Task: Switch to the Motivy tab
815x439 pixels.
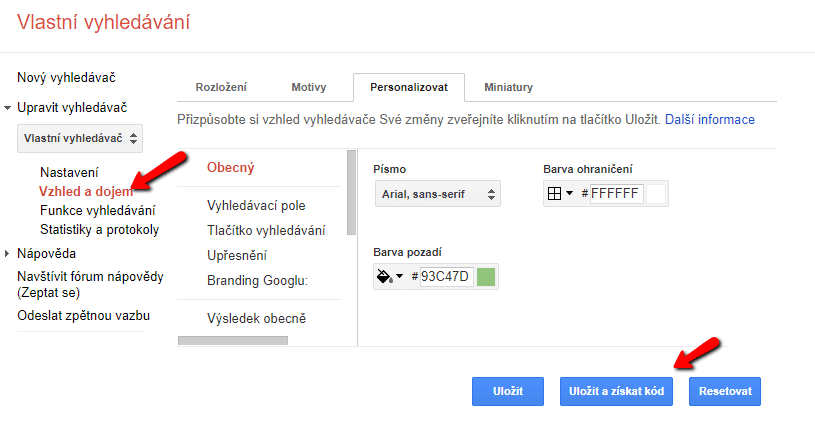Action: click(x=309, y=87)
